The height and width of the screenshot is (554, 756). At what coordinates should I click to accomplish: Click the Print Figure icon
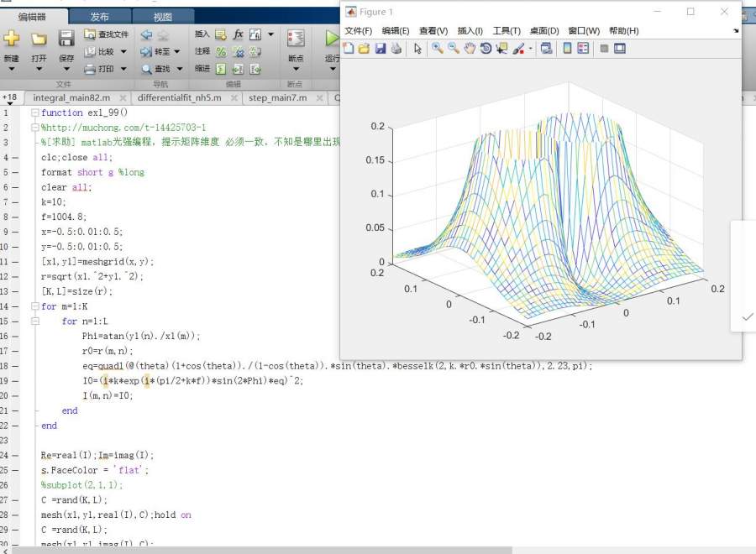coord(396,49)
